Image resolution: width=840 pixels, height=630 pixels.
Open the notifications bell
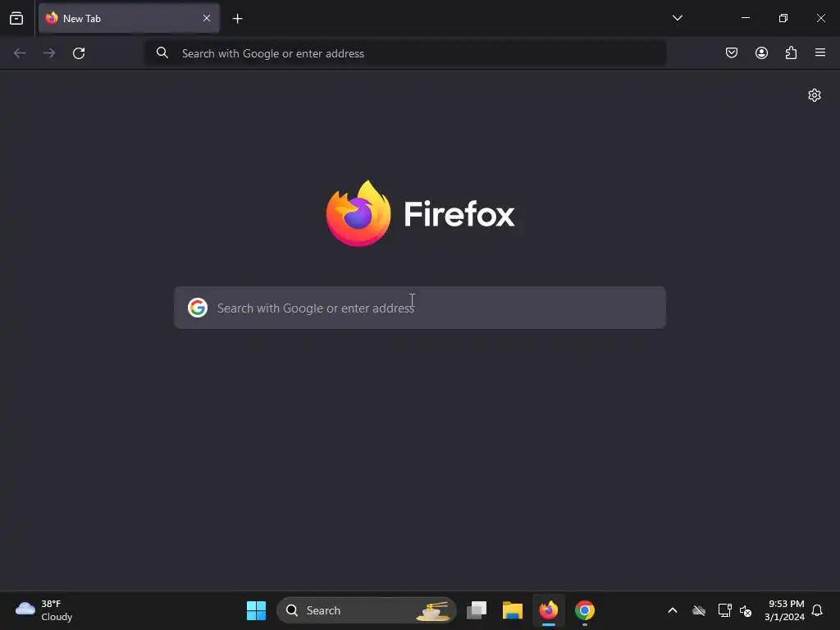tap(817, 610)
